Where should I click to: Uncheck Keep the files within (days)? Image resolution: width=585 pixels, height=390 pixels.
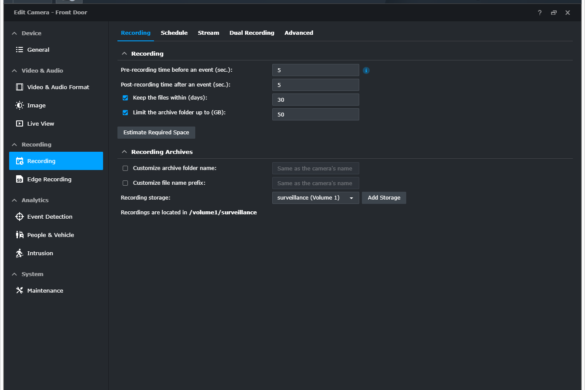pyautogui.click(x=125, y=98)
